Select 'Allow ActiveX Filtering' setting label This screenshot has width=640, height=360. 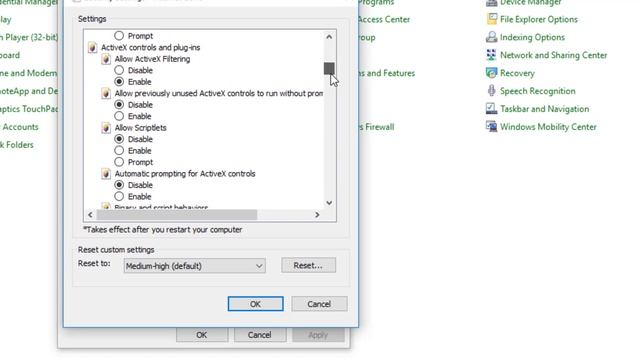(x=152, y=59)
